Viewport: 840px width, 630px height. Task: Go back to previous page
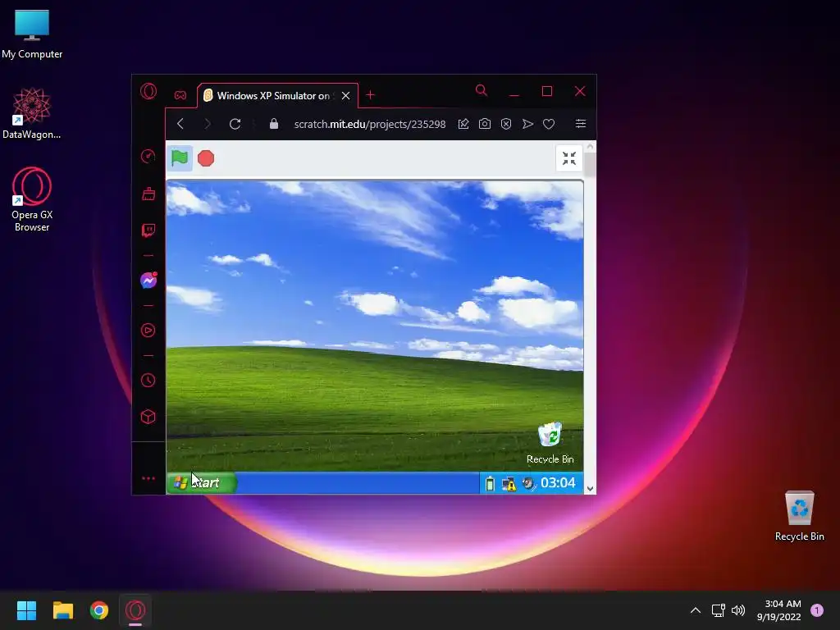pyautogui.click(x=180, y=124)
